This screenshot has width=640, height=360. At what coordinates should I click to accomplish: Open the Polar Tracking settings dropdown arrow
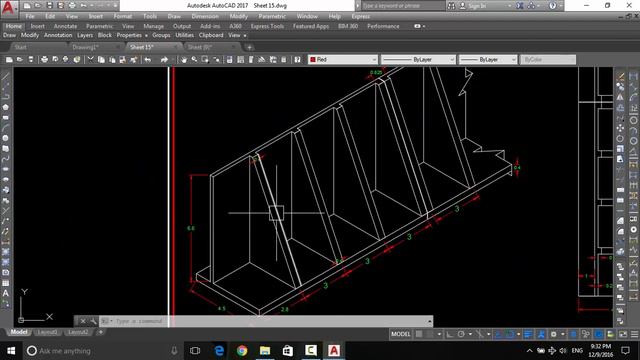tap(470, 334)
